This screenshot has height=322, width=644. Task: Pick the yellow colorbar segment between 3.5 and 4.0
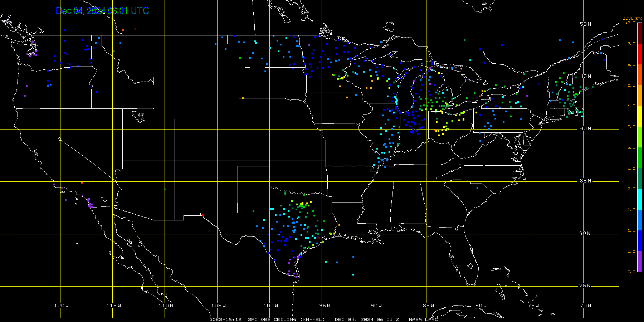pos(640,116)
